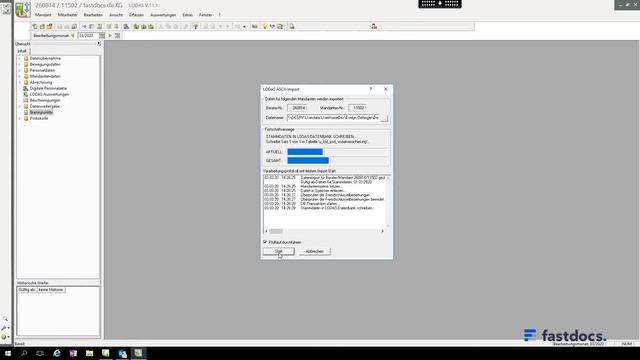Click the Dateiname path field
Image resolution: width=640 pixels, height=360 pixels.
(333, 118)
